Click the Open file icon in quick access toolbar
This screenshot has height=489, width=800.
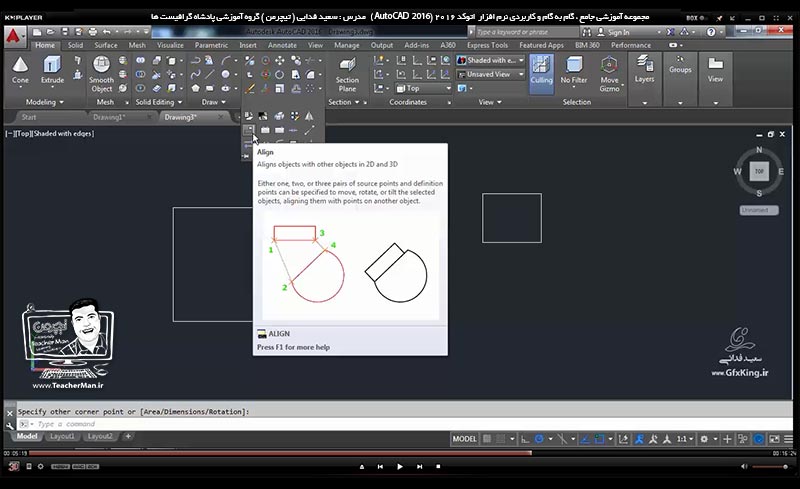[x=51, y=32]
